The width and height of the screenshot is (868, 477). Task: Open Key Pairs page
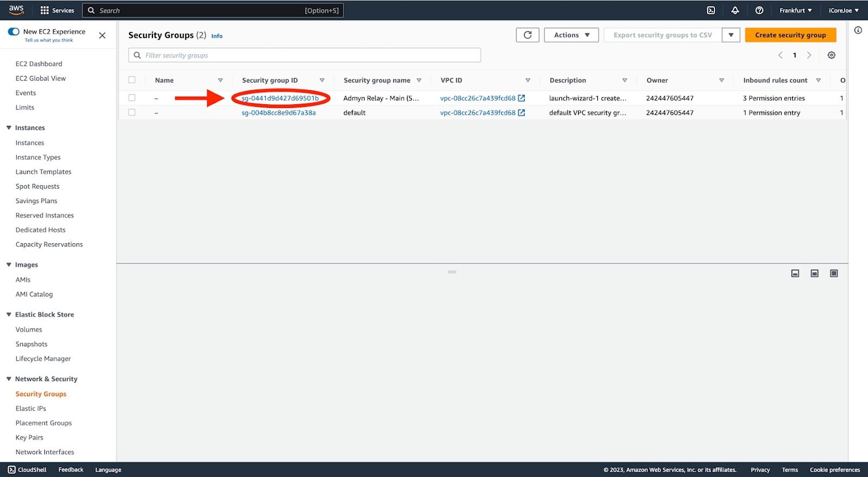[x=29, y=437]
